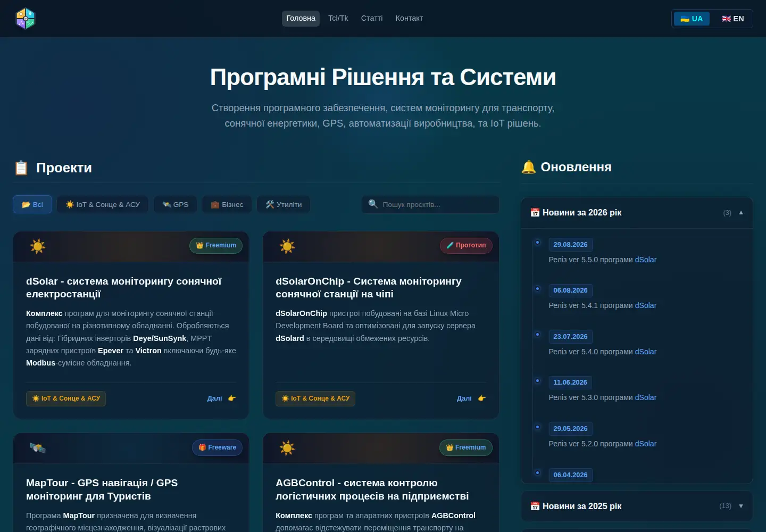
Task: Open the Tcl/Tk navigation item
Action: coord(338,18)
